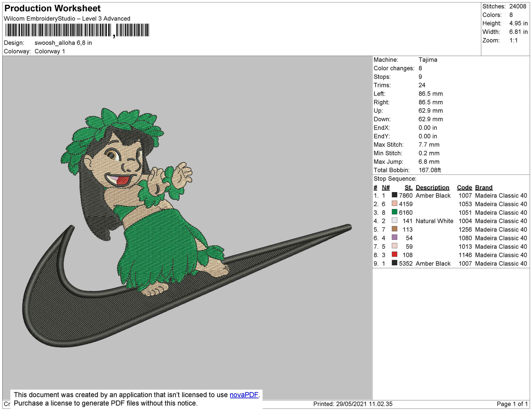This screenshot has height=411, width=532.
Task: Click the "Left:" label
Action: point(380,93)
